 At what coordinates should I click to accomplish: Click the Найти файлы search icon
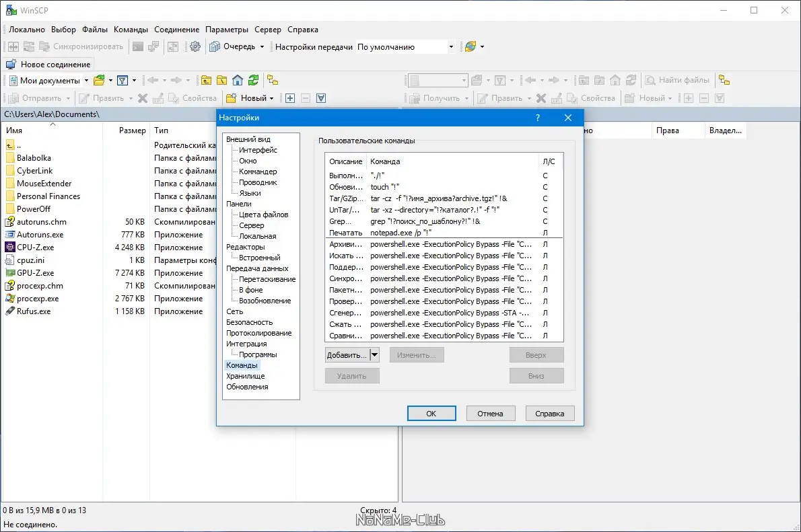(x=650, y=80)
